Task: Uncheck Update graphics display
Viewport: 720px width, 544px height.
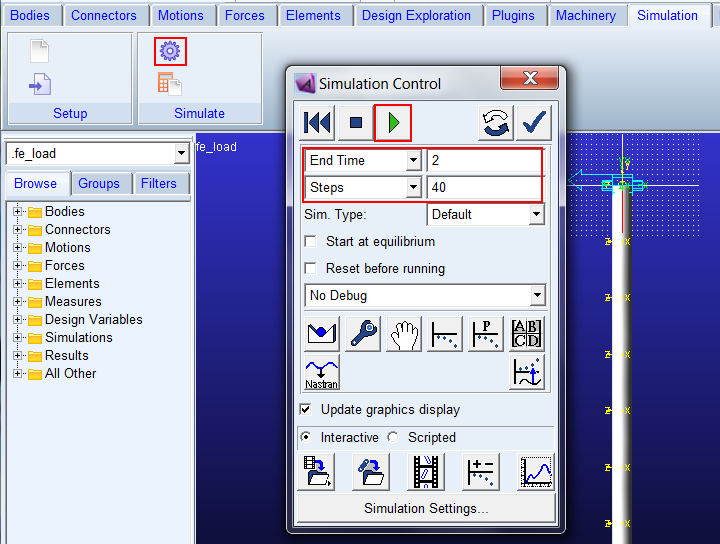Action: 305,409
